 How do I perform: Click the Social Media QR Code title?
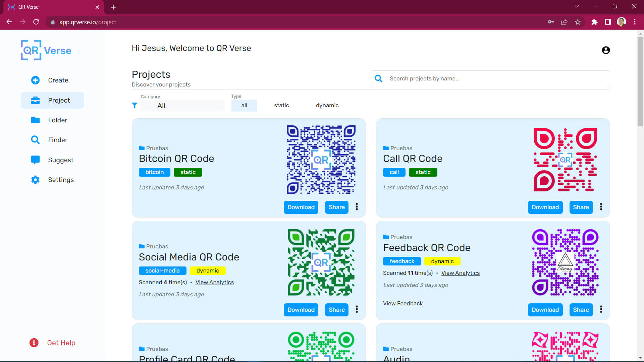[189, 257]
